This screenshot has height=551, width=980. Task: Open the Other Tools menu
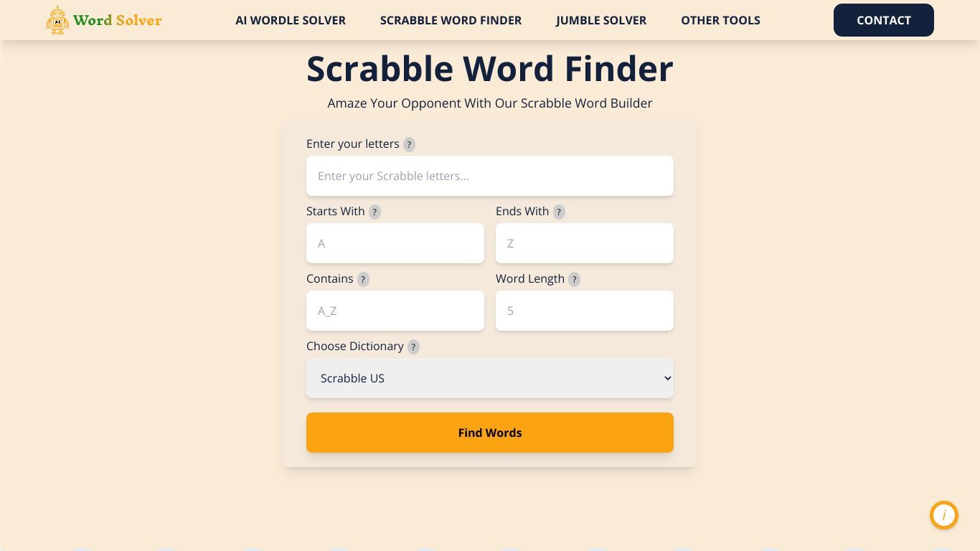click(x=720, y=20)
